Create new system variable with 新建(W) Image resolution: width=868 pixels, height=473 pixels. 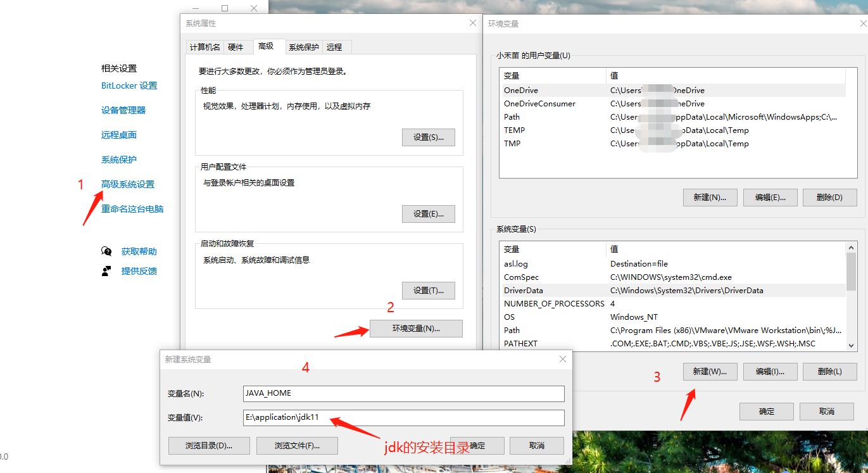710,372
